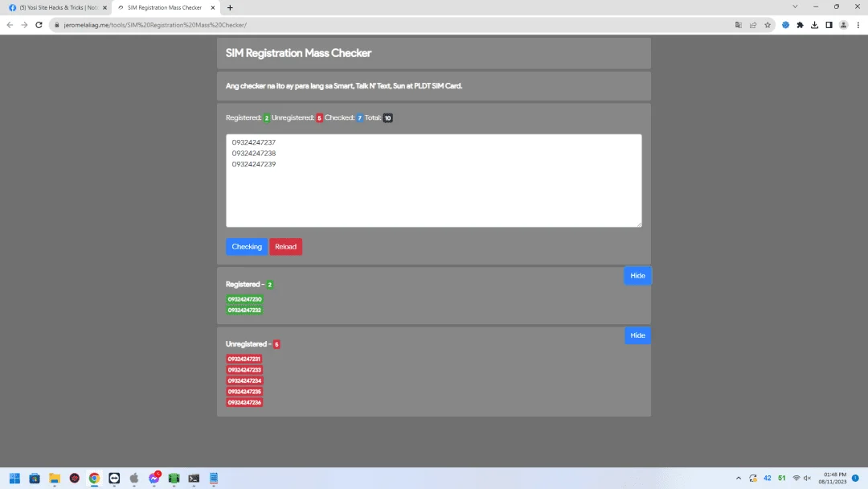Click number 09324247237 in the textarea

253,142
